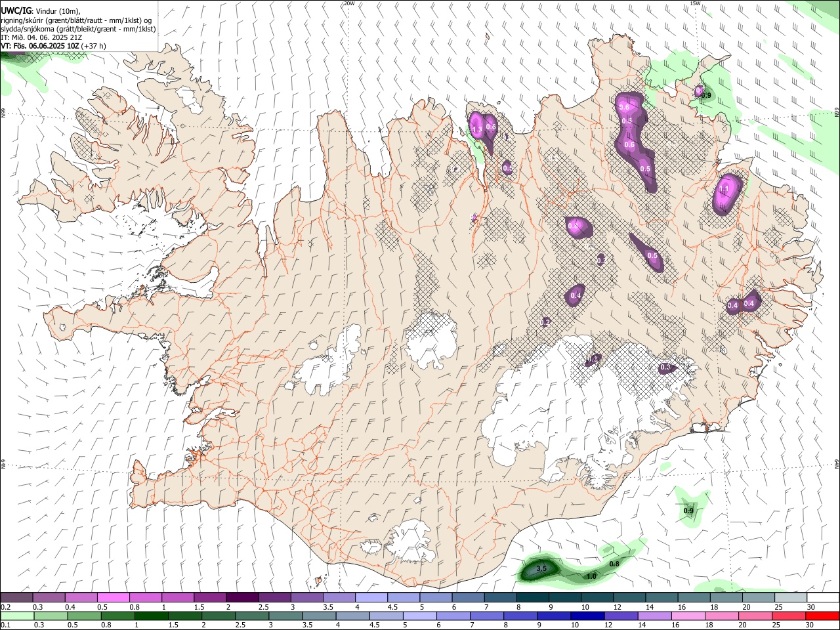Click the pale green 0.1 rain legend swatch
840x630 pixels.
tap(17, 616)
